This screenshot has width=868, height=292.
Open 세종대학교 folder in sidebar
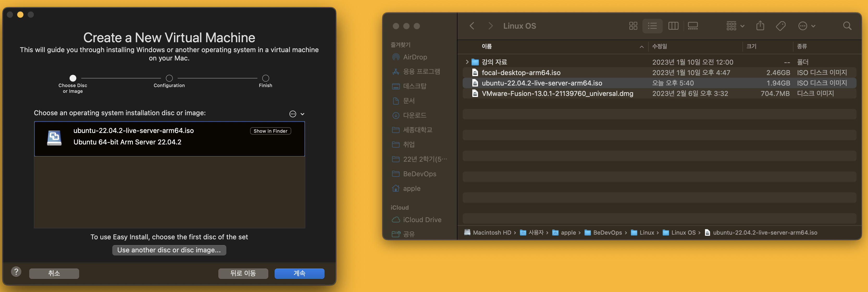pos(412,130)
